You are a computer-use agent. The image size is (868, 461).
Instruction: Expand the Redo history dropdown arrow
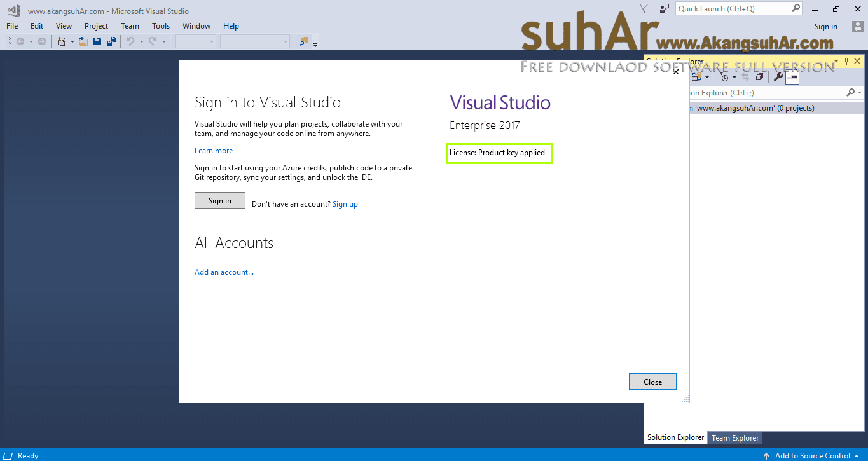pyautogui.click(x=163, y=41)
